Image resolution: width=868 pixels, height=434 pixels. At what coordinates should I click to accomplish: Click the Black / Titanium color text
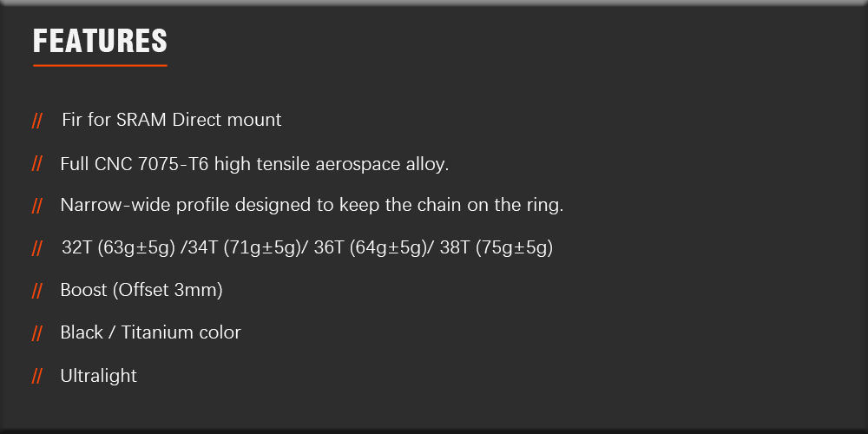pos(150,332)
